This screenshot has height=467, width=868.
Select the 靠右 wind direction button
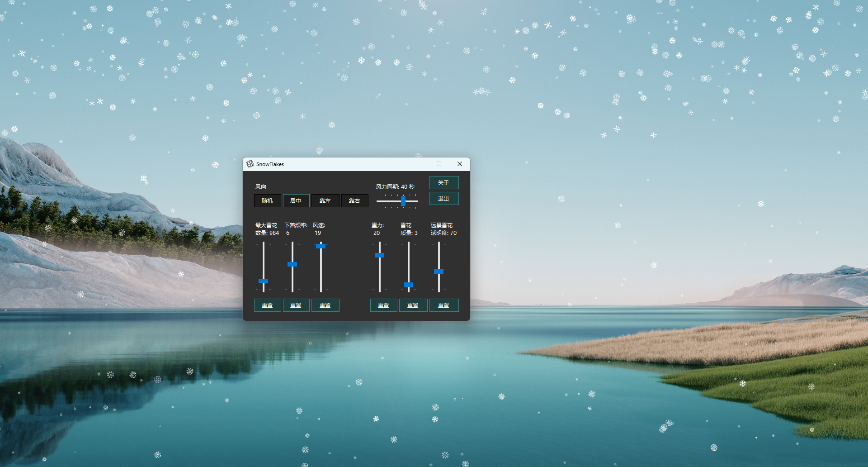(354, 200)
